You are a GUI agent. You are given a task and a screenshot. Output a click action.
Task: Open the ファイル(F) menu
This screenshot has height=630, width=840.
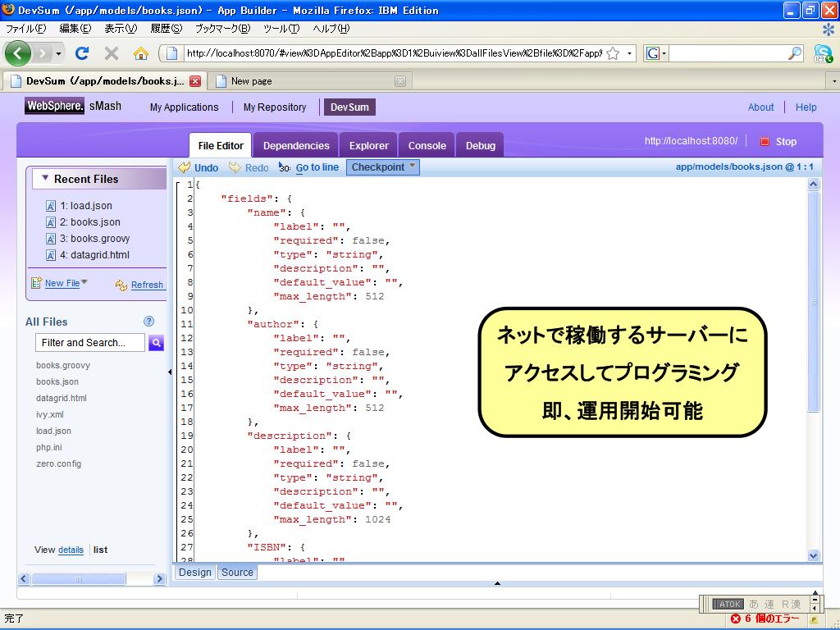click(25, 29)
